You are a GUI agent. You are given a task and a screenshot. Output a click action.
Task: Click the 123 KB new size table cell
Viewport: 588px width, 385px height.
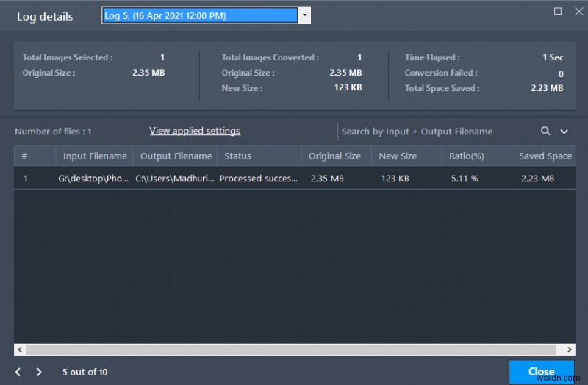(395, 179)
